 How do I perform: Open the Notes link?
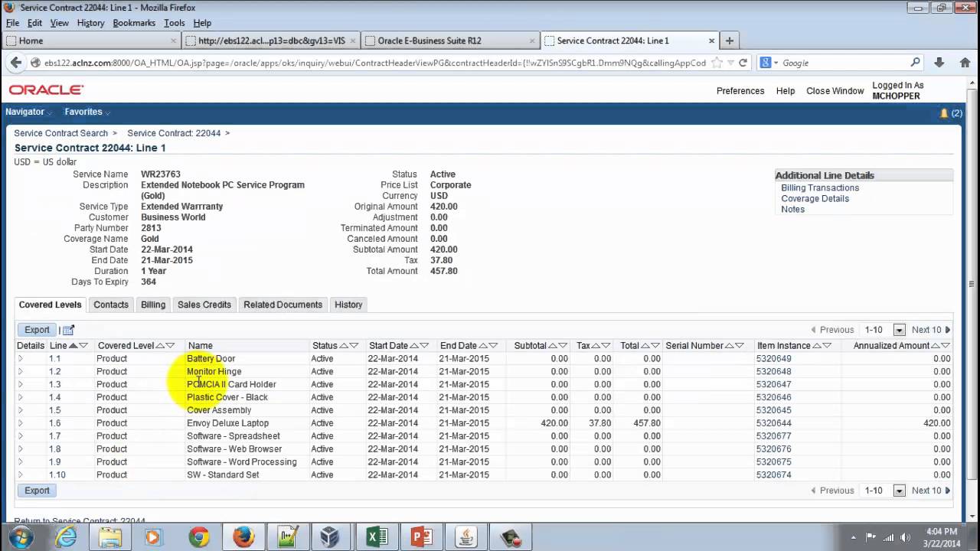pyautogui.click(x=792, y=209)
